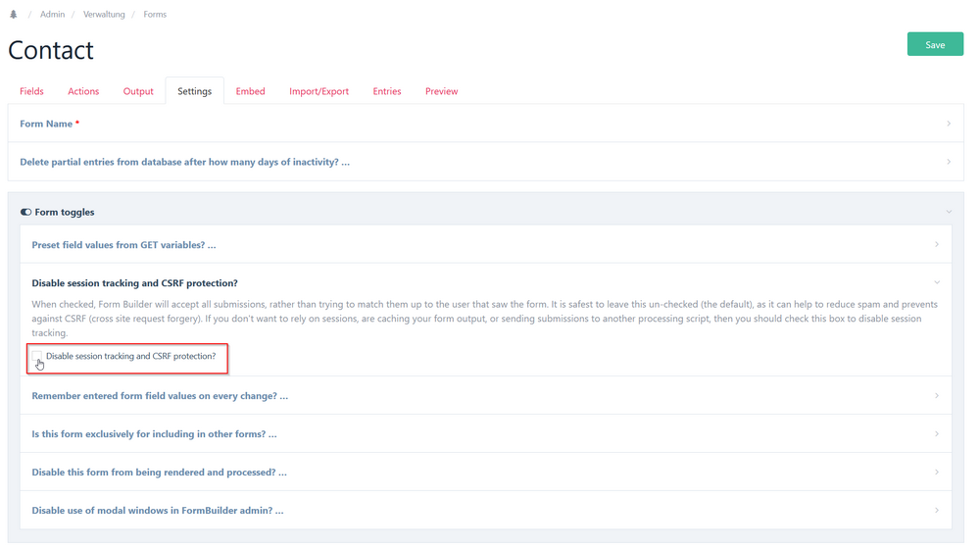The width and height of the screenshot is (980, 550).
Task: Navigate to Admin breadcrumb link
Action: coord(52,15)
